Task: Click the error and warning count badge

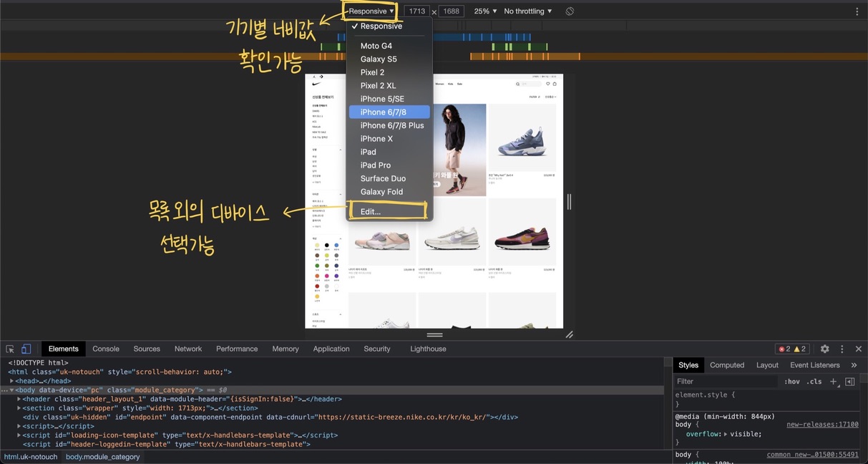Action: (792, 349)
